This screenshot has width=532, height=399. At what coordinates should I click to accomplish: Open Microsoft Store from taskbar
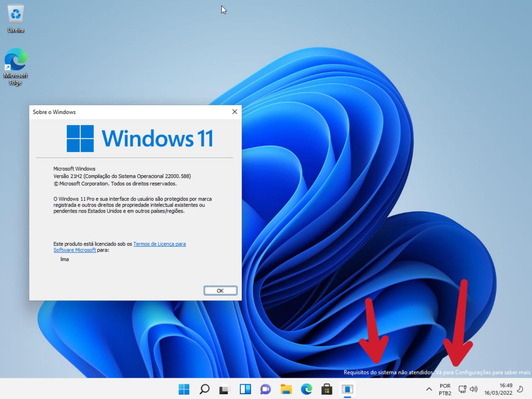point(327,389)
